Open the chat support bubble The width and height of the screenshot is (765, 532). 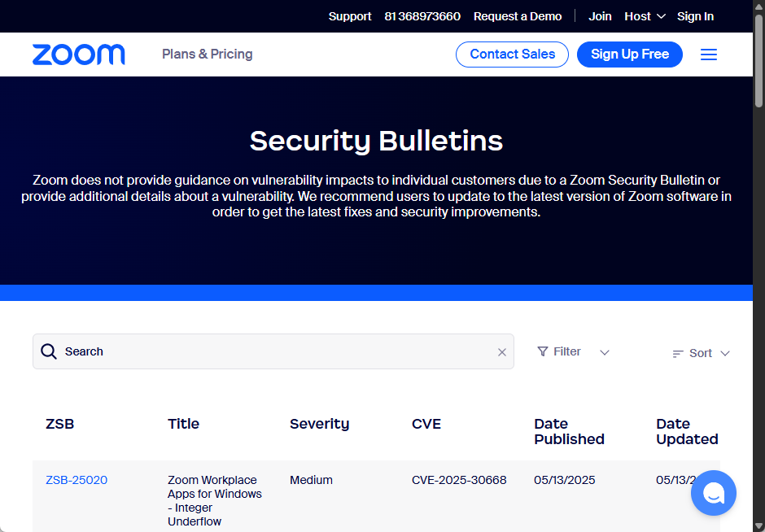714,493
